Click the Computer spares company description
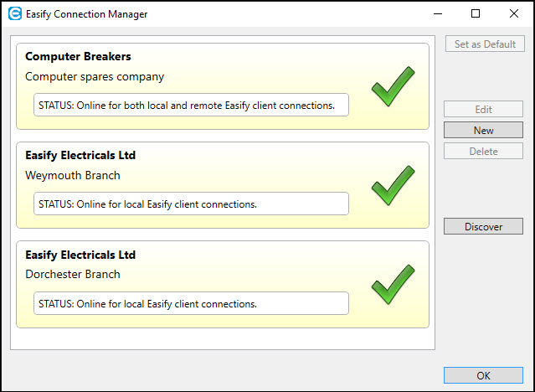This screenshot has width=535, height=392. (95, 77)
